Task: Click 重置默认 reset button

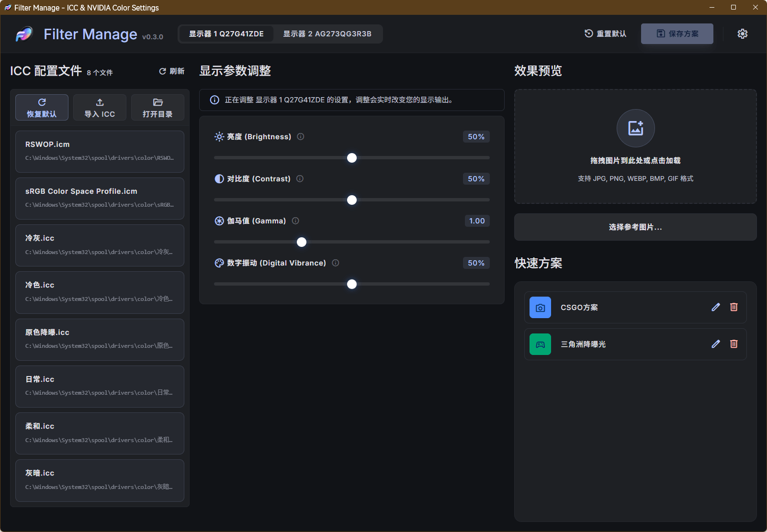Action: (606, 33)
